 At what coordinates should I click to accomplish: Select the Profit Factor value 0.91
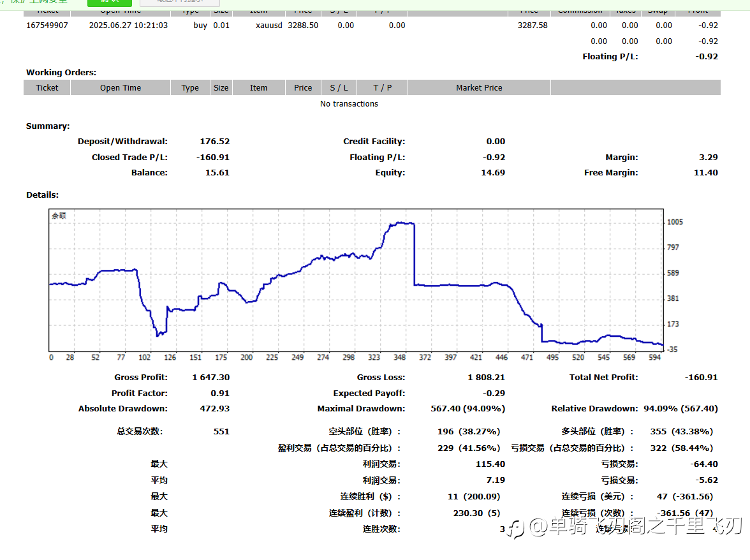pos(220,393)
